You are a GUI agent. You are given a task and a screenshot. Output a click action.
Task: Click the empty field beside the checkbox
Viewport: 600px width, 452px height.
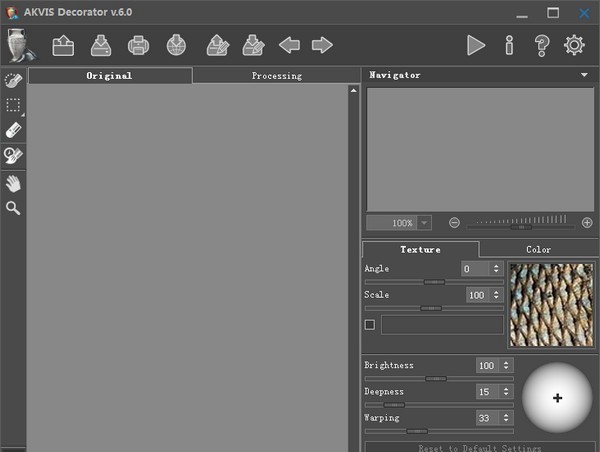(x=442, y=325)
